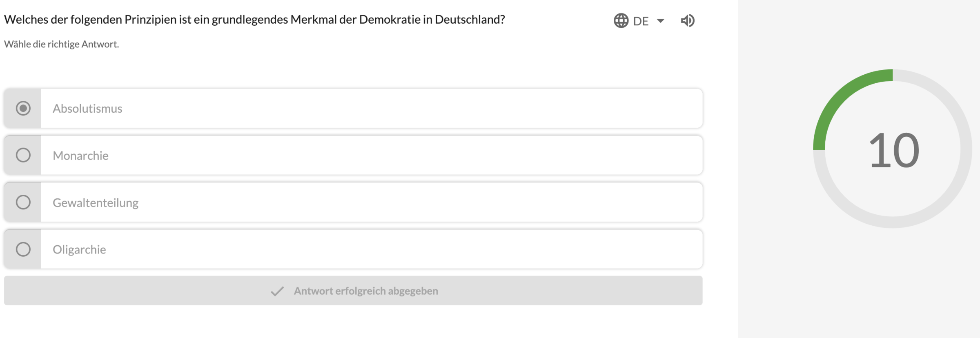Click the Oligarchie answer text
Screen dimensions: 980x338
[79, 249]
